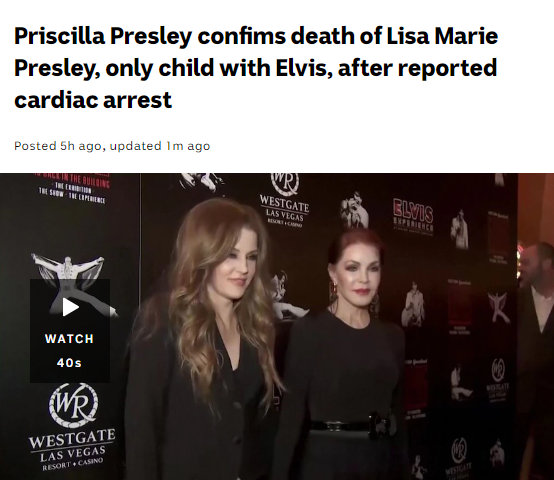Click the words "Lisa Marie" in the headline
This screenshot has width=554, height=480.
(x=442, y=36)
